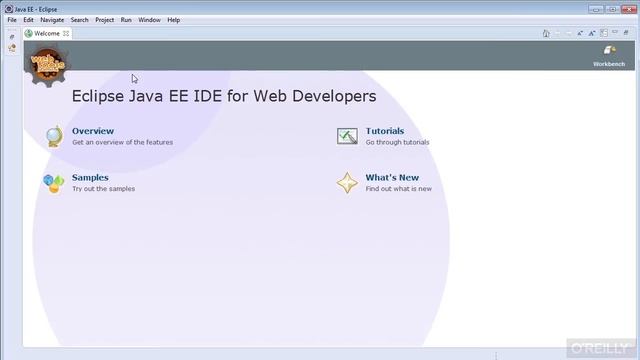Restore the Welcome view using the far-right toolbar icon

[626, 33]
